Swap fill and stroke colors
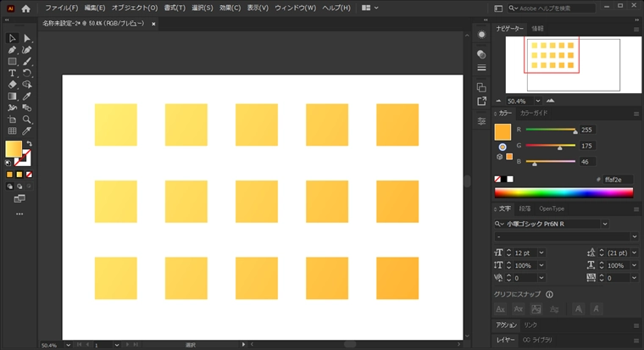Viewport: 644px width, 350px height. point(28,142)
